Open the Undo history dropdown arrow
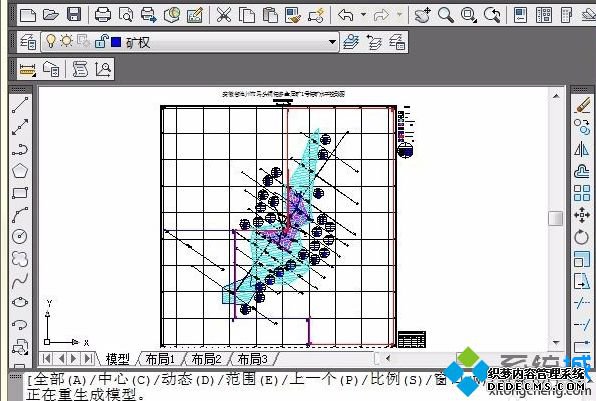596x401 pixels. [363, 15]
